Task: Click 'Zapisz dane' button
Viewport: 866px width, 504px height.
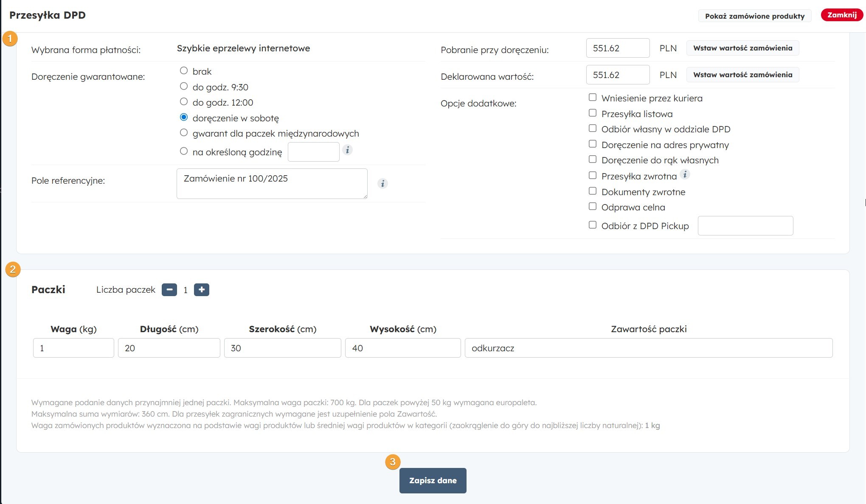Action: (x=433, y=481)
